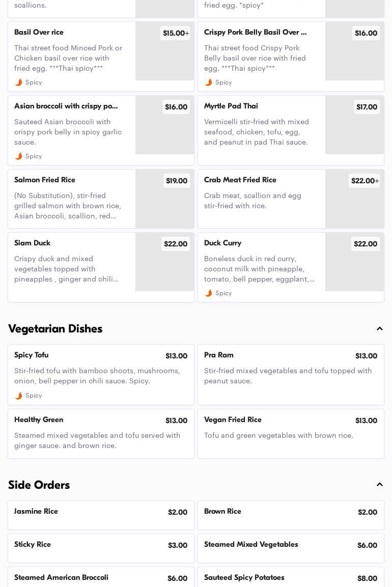Select the Healthy Green dish

(101, 433)
